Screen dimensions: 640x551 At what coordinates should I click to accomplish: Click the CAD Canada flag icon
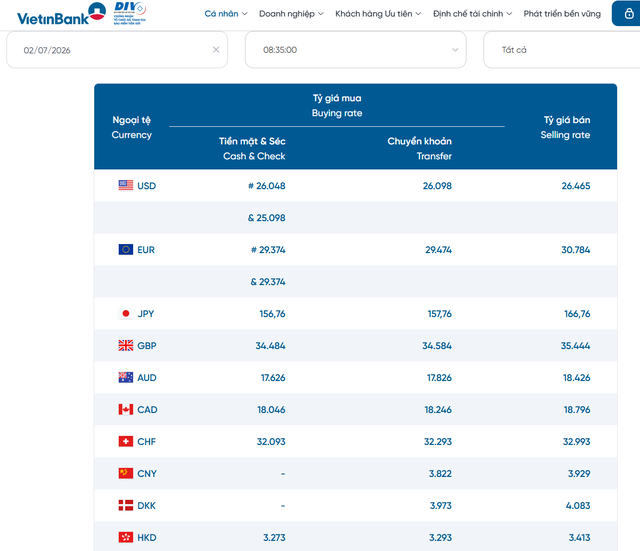(126, 409)
